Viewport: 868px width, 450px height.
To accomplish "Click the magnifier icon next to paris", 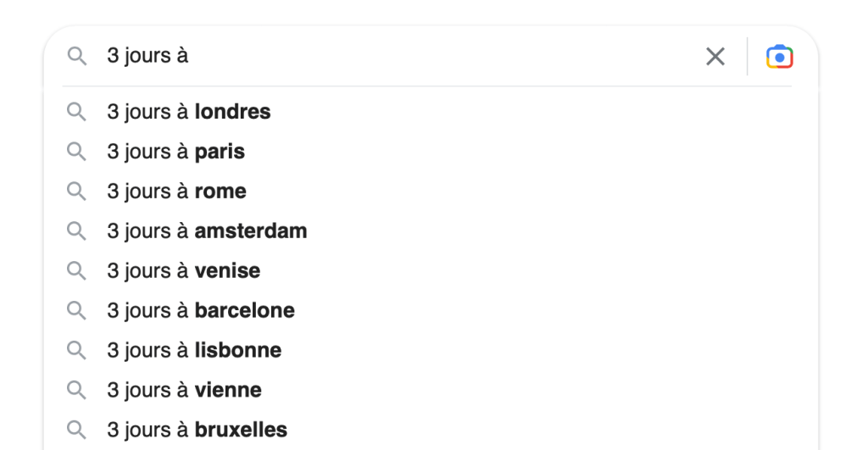I will tap(77, 152).
